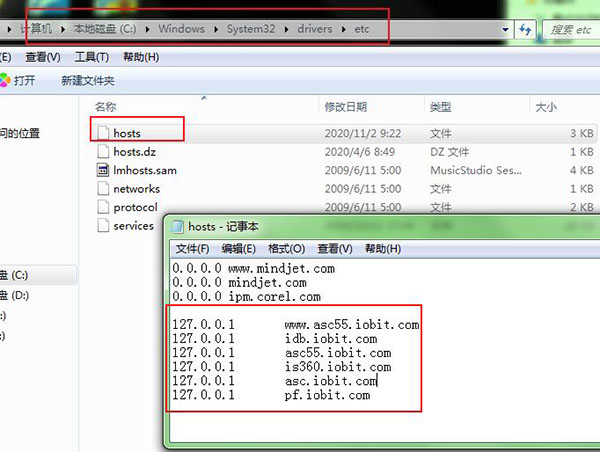Expand arrow after 本地磁盘 (C:) breadcrumb
600x452 pixels.
(147, 29)
